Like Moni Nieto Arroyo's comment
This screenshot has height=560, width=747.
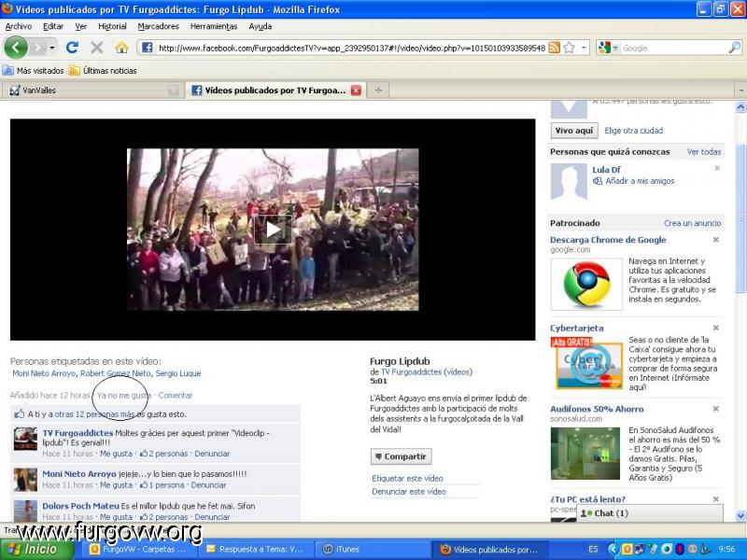click(116, 485)
